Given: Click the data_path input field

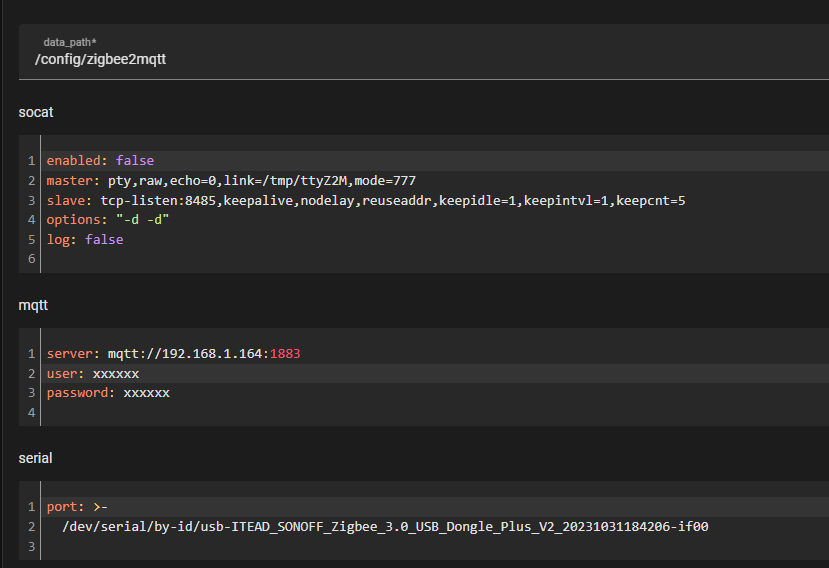Looking at the screenshot, I should [x=420, y=60].
